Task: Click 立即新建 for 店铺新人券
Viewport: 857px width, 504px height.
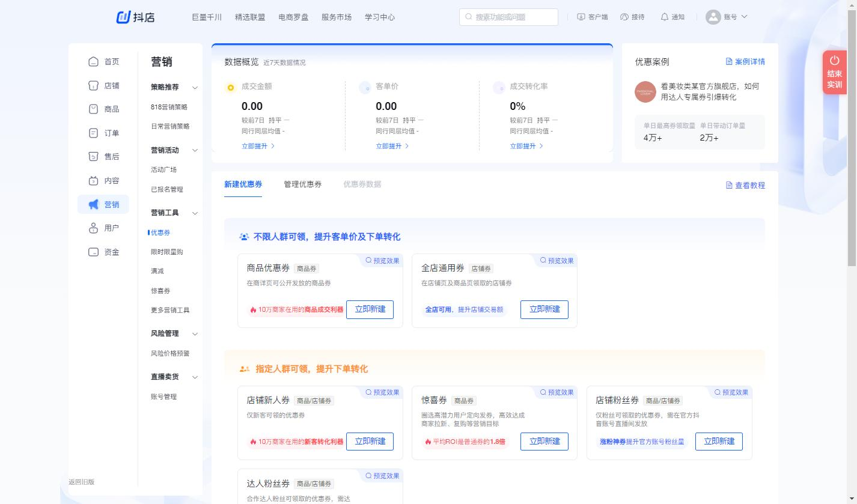Action: coord(370,442)
